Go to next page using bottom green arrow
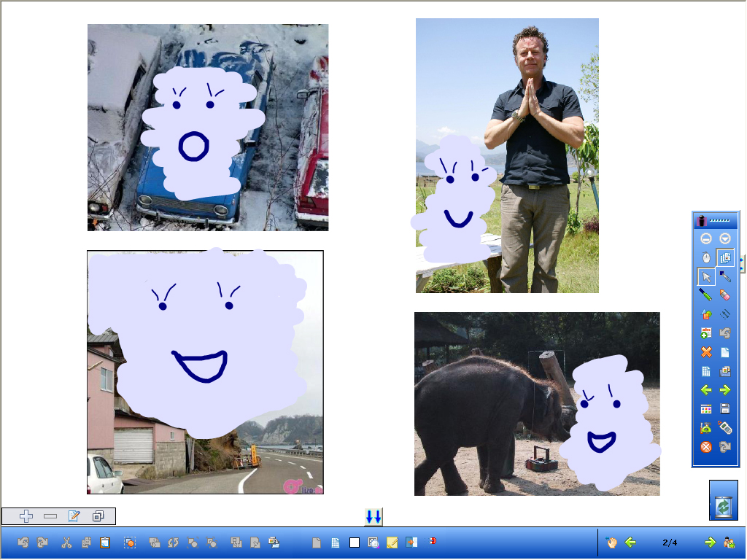This screenshot has height=560, width=747. [709, 542]
